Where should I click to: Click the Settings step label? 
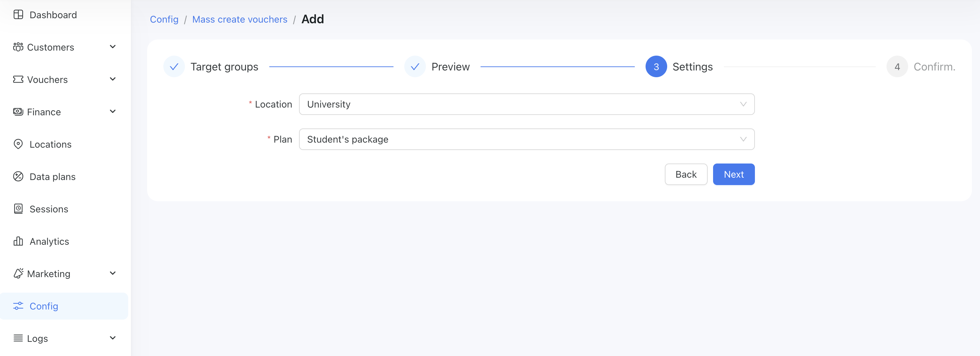692,67
